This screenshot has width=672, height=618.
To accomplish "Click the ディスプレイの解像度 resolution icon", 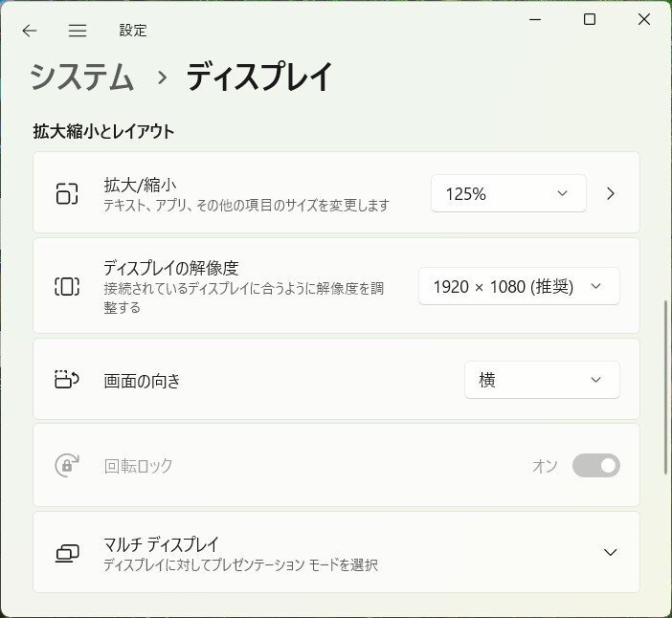I will 67,286.
